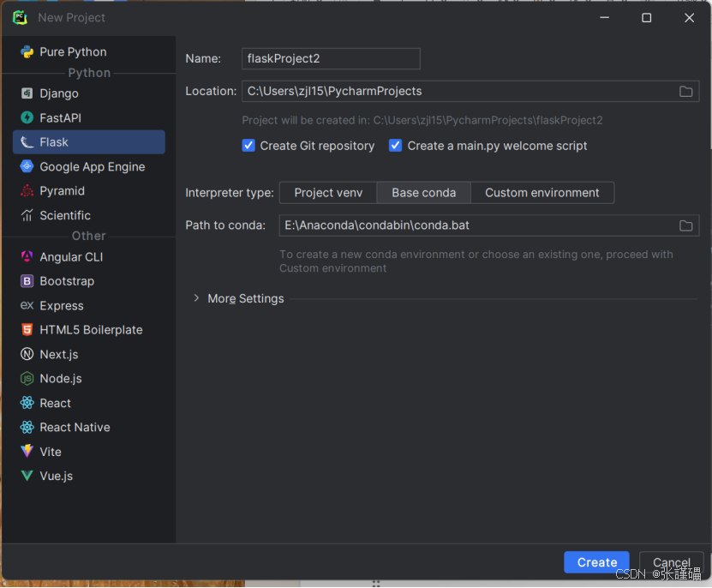
Task: Select Vite label
Action: (x=51, y=452)
